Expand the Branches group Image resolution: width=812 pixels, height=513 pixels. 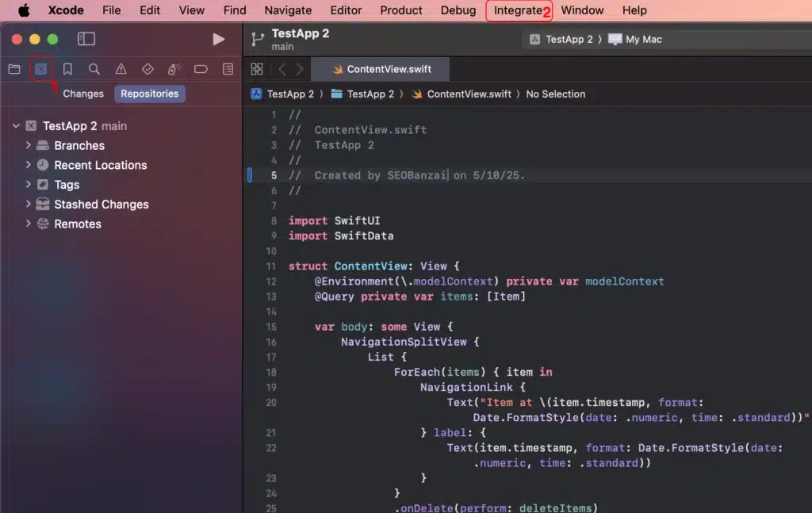coord(28,145)
